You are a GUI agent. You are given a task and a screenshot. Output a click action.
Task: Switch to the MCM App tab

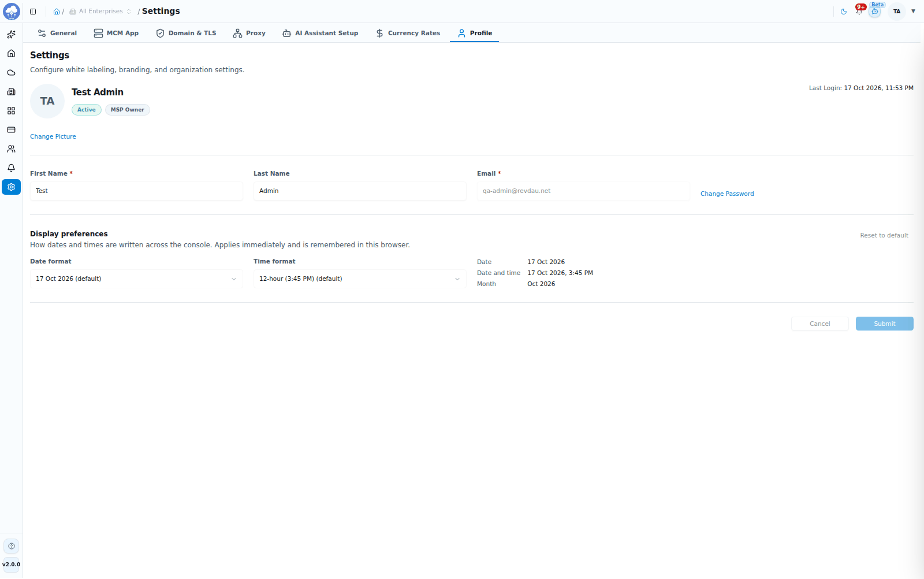tap(116, 33)
